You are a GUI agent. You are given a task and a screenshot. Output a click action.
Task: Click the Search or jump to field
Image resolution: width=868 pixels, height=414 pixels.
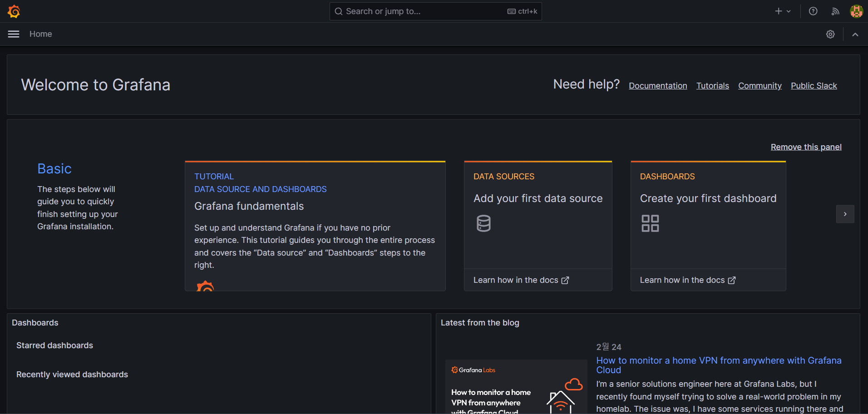pyautogui.click(x=435, y=11)
